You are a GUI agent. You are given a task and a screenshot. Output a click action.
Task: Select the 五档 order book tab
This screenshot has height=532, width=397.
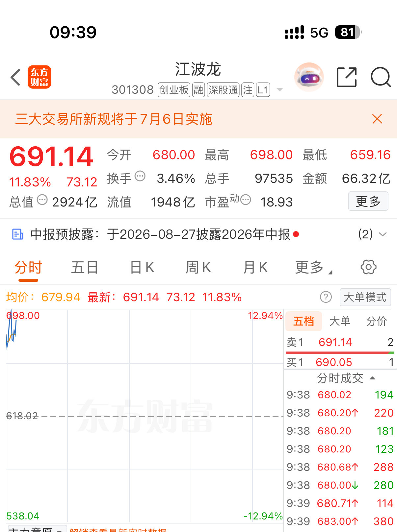(x=304, y=321)
